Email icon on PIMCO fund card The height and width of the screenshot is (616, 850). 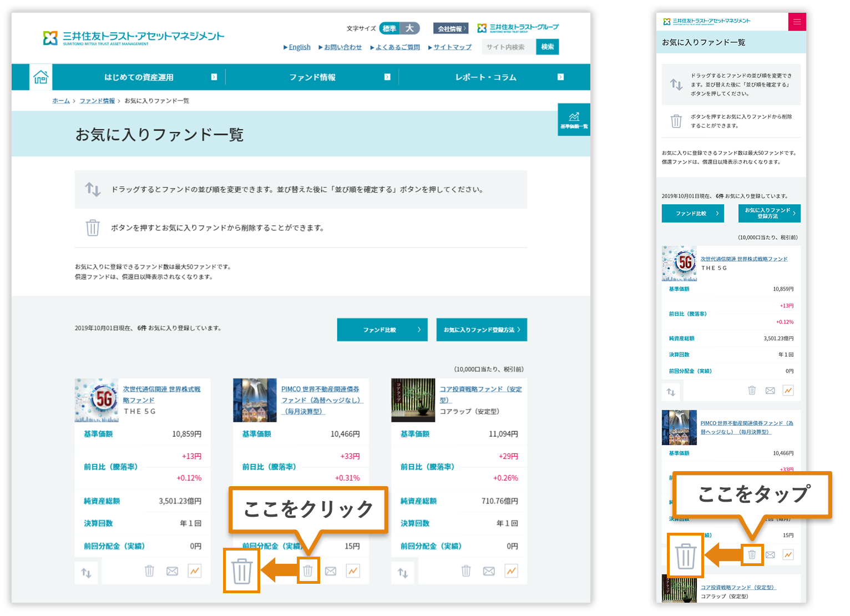[331, 571]
